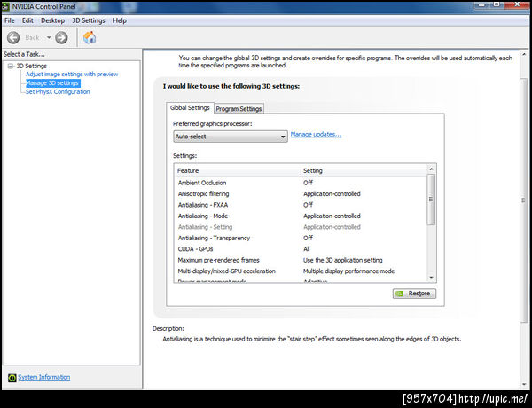Viewport: 532px width, 408px height.
Task: Open the System Information link
Action: [x=44, y=377]
